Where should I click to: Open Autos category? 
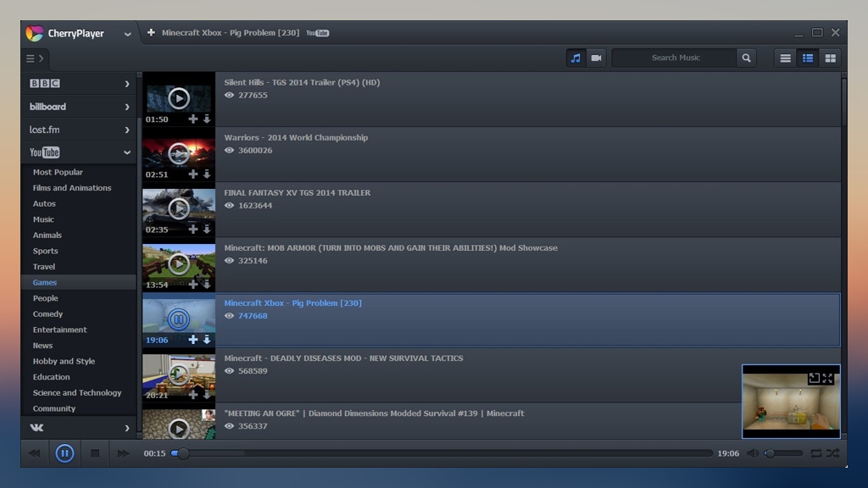[x=44, y=203]
